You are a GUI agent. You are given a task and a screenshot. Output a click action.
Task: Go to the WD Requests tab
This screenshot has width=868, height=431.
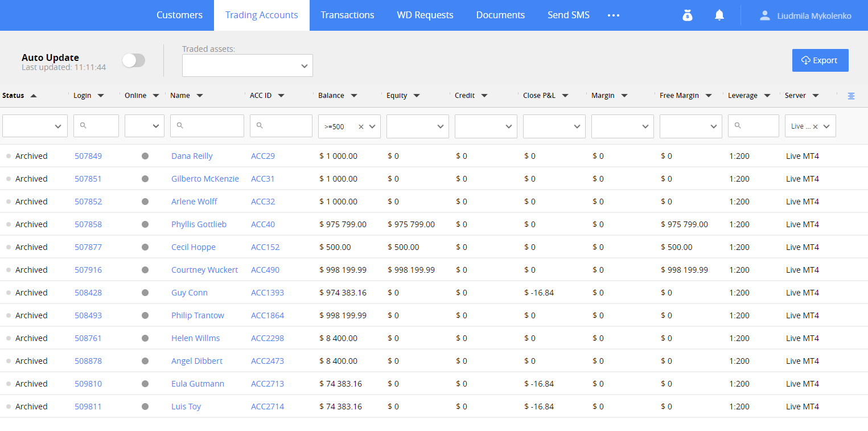coord(425,15)
